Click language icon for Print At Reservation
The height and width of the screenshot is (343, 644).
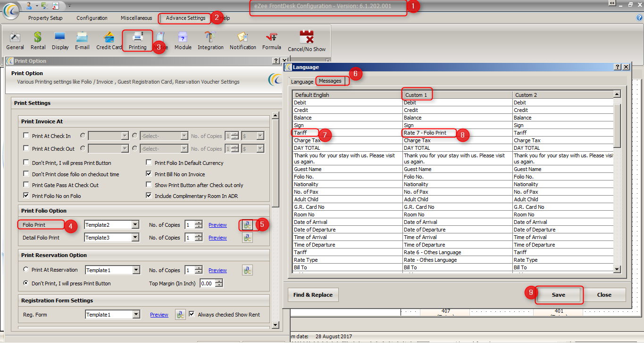[247, 270]
